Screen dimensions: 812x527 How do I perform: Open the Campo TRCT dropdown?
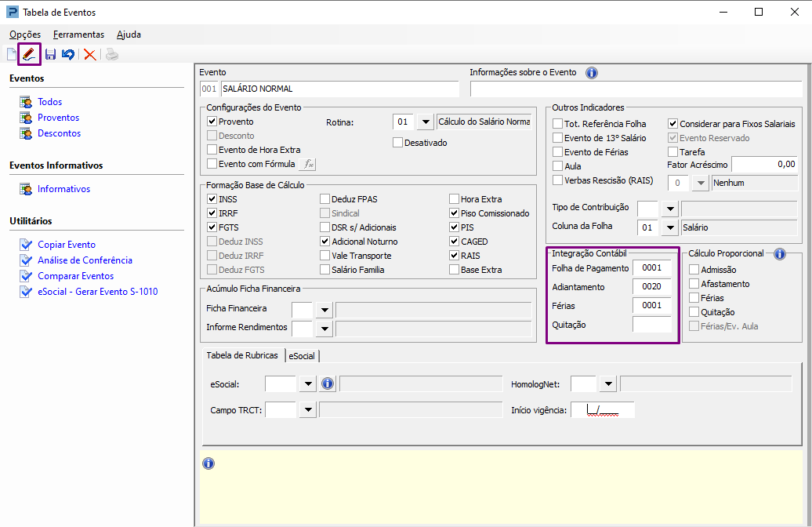[x=308, y=409]
